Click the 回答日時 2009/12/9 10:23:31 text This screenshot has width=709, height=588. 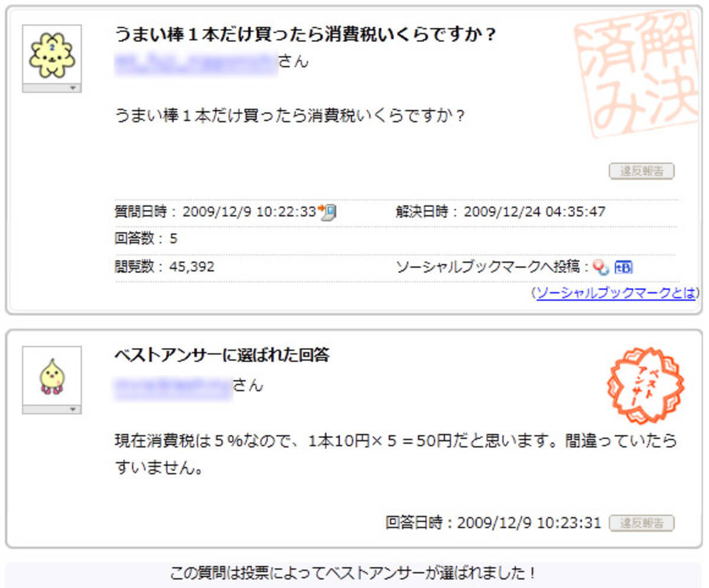pos(493,523)
